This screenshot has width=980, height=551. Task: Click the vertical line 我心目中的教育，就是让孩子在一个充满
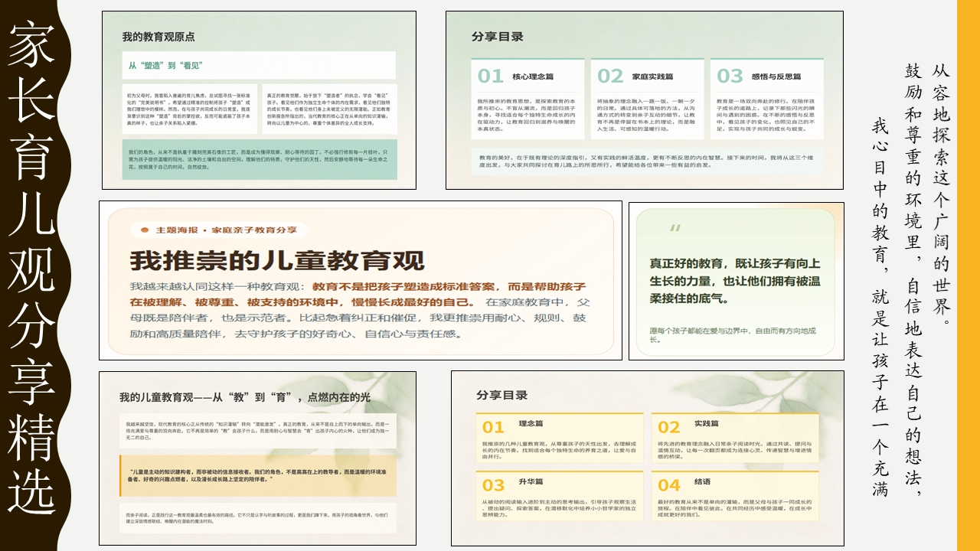(880, 307)
